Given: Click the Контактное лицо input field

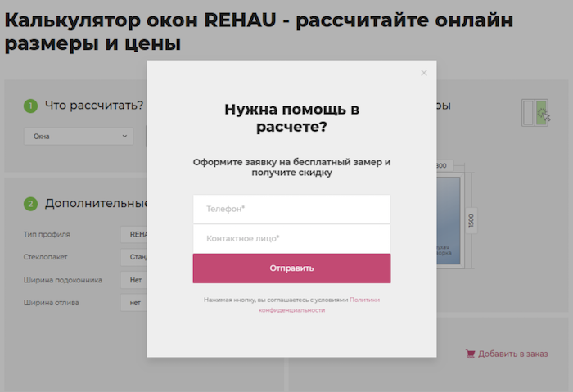Looking at the screenshot, I should 291,239.
